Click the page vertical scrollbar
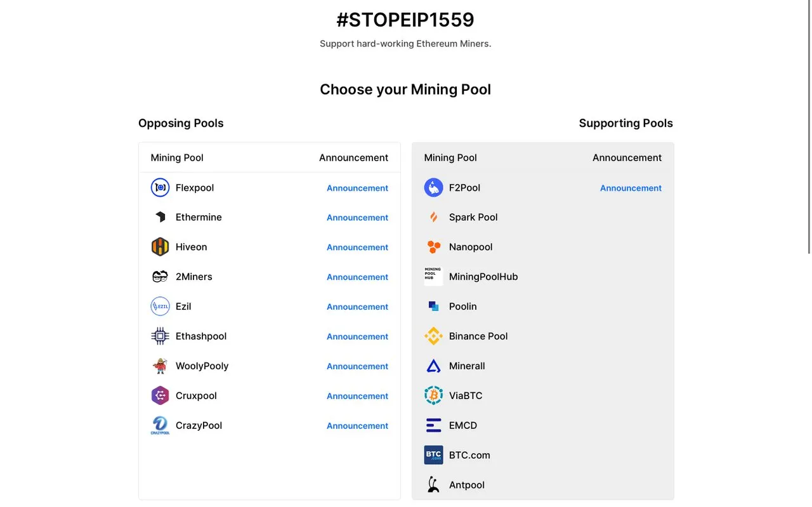The height and width of the screenshot is (507, 812). (809, 127)
